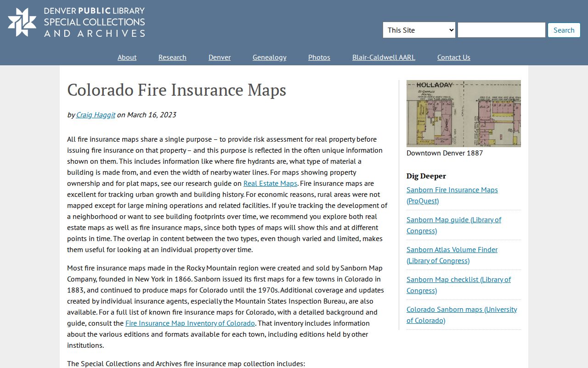The width and height of the screenshot is (588, 368).
Task: Open the About menu item
Action: pyautogui.click(x=127, y=57)
